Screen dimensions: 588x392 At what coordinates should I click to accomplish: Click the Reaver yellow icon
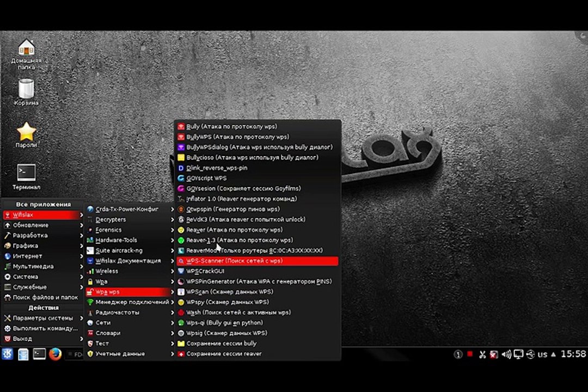pos(181,230)
